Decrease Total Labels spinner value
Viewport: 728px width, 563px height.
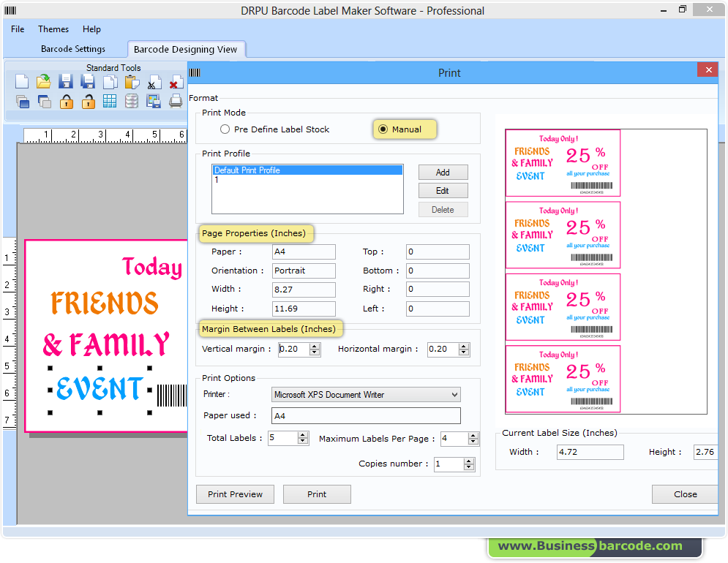pyautogui.click(x=303, y=441)
